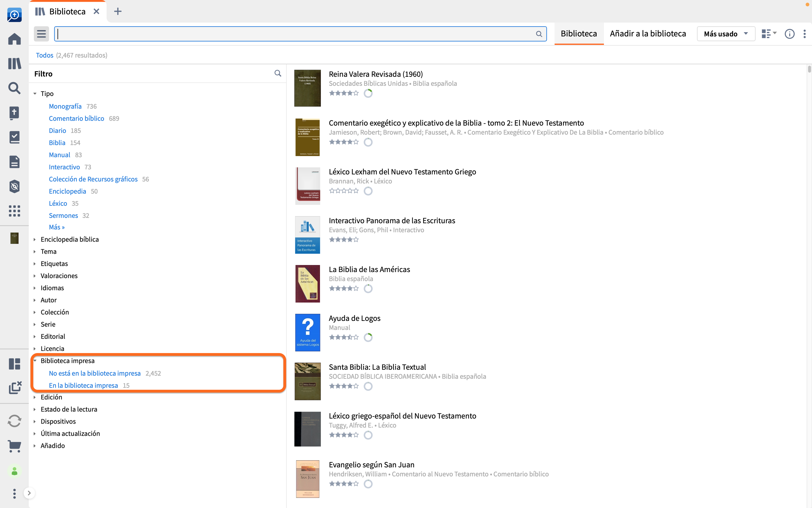This screenshot has height=508, width=812.
Task: Open the Guides shield icon in the sidebar
Action: pos(14,186)
